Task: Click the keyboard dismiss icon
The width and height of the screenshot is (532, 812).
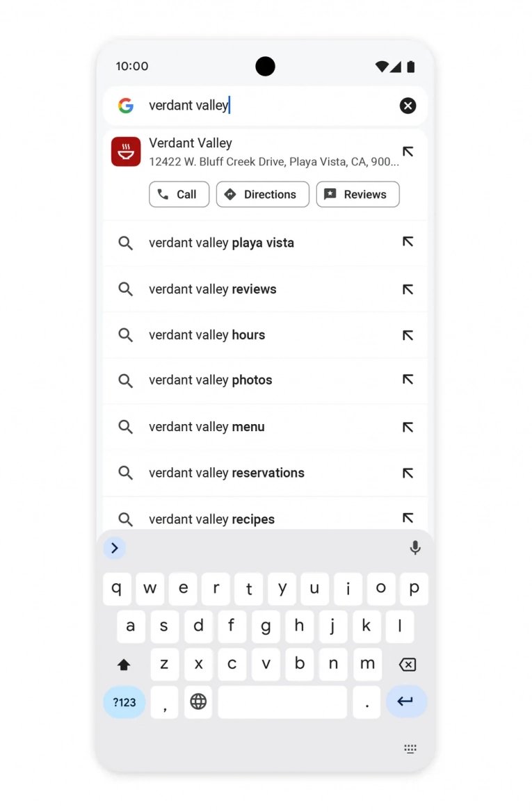Action: [x=410, y=749]
